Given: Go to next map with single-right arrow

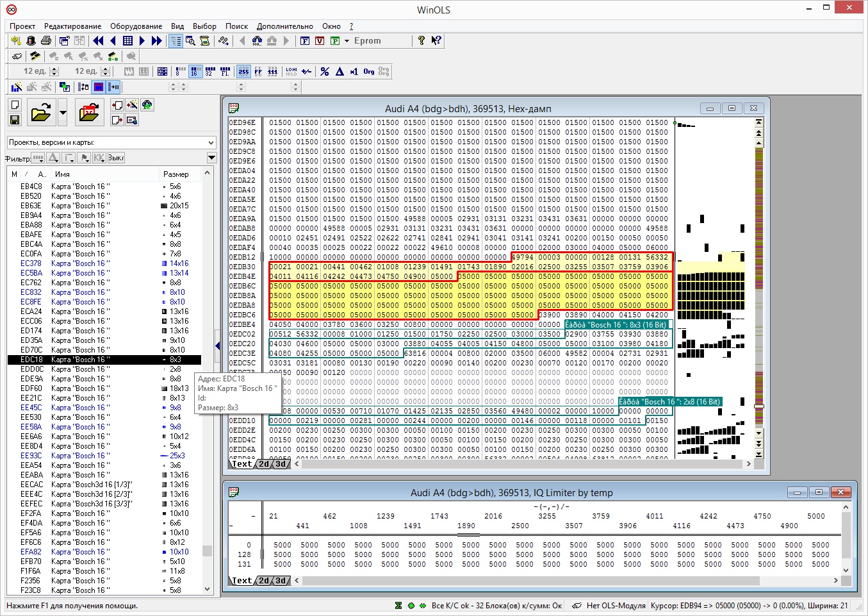Looking at the screenshot, I should [x=142, y=40].
